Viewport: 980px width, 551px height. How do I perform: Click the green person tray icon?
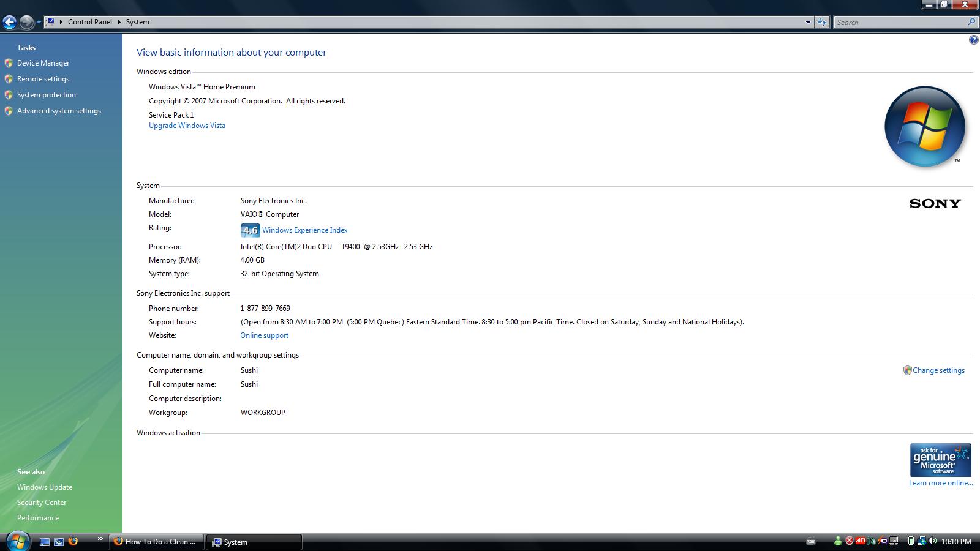pyautogui.click(x=838, y=541)
